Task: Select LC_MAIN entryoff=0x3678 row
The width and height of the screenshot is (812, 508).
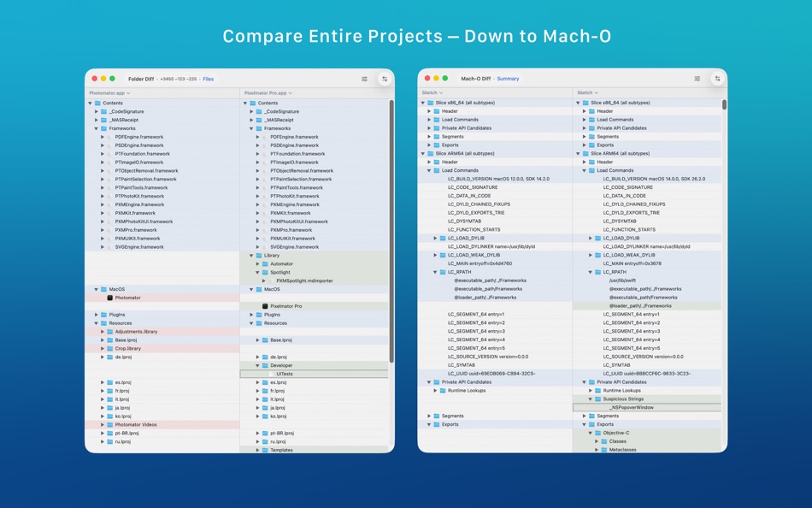Action: pyautogui.click(x=647, y=263)
